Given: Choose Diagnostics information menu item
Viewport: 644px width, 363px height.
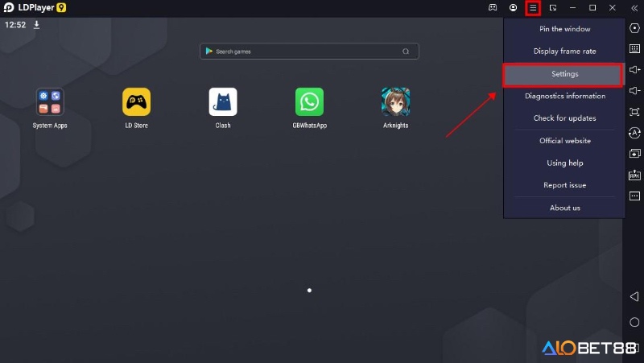Looking at the screenshot, I should click(564, 96).
